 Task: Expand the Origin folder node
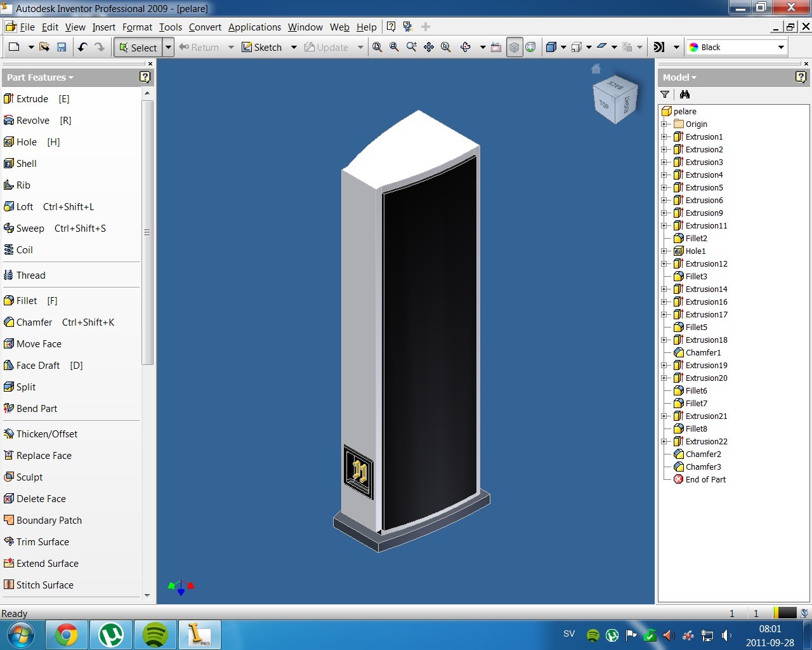(664, 124)
